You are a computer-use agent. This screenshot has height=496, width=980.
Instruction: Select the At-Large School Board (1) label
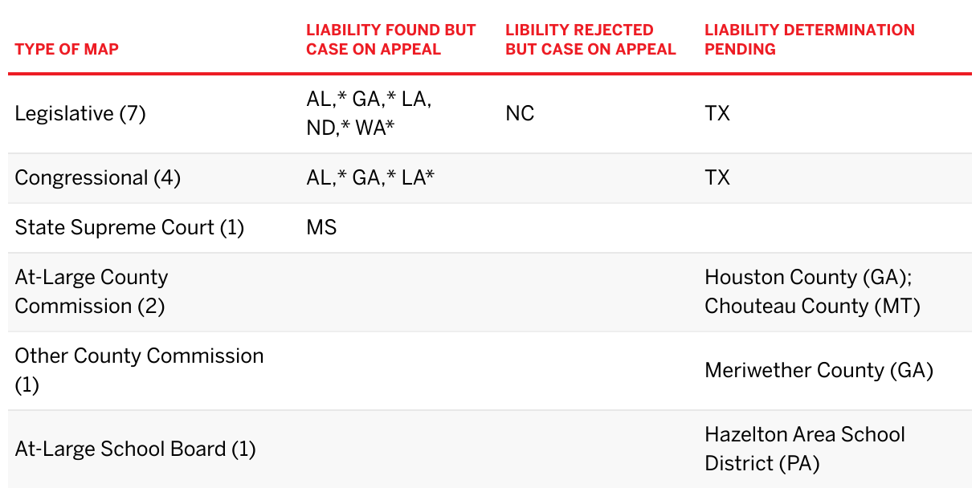pyautogui.click(x=135, y=449)
